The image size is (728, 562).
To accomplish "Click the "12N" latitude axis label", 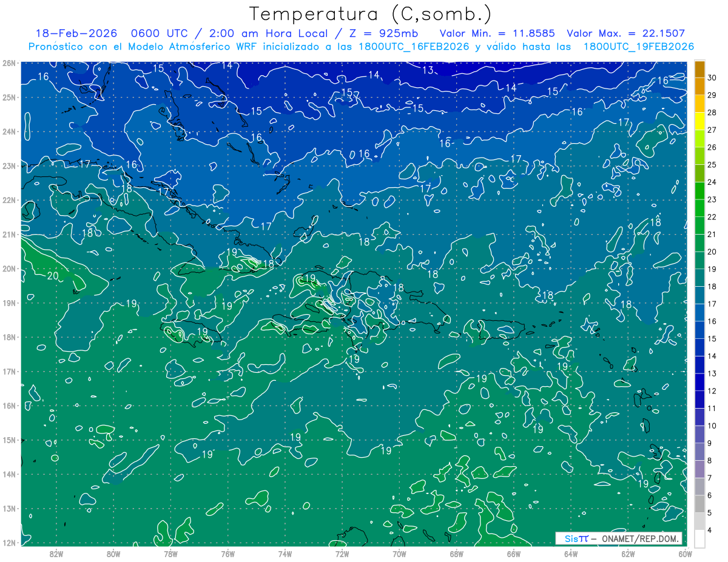I will coord(9,543).
